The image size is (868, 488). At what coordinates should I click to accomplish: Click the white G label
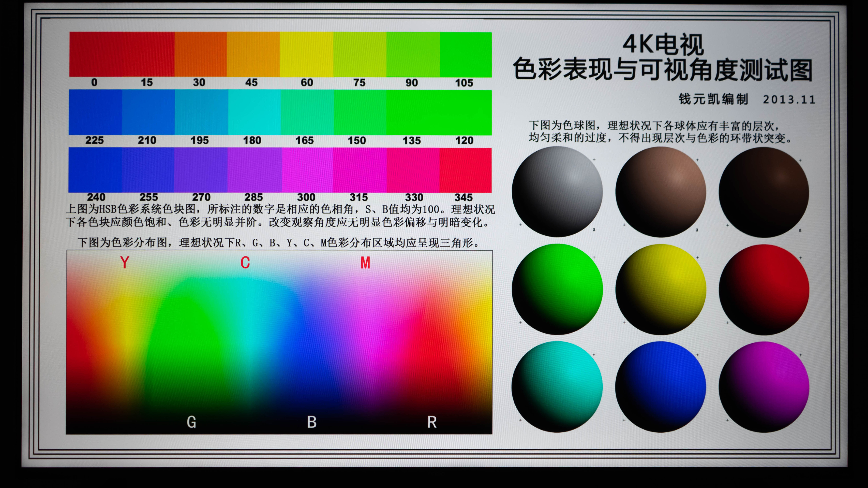pyautogui.click(x=191, y=422)
